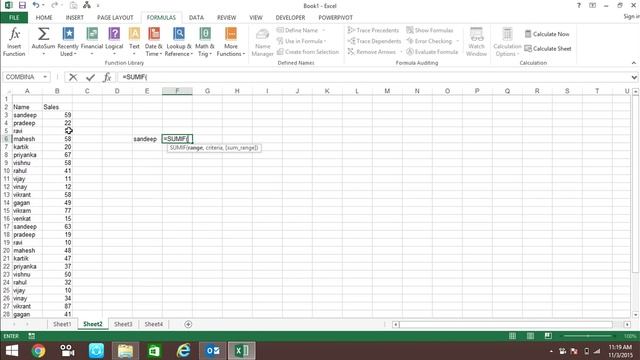Click the fx button beside formula bar
Screen dimensions: 640x360
point(107,77)
